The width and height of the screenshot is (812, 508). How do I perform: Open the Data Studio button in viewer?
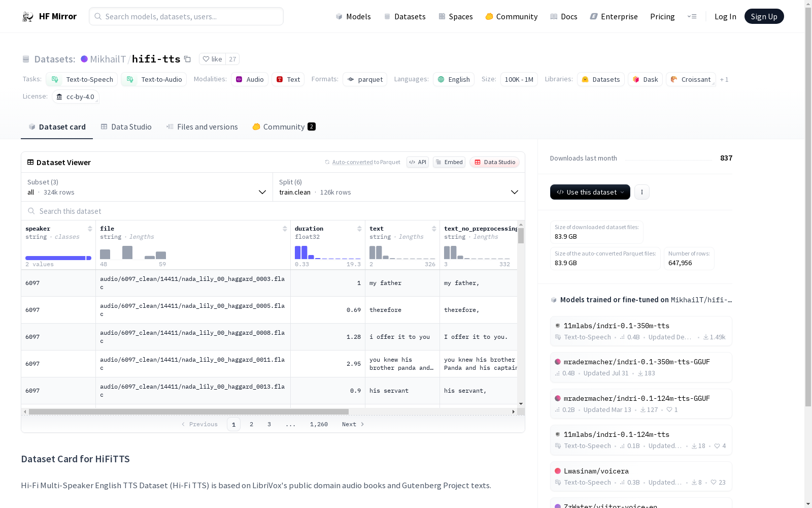pyautogui.click(x=495, y=162)
